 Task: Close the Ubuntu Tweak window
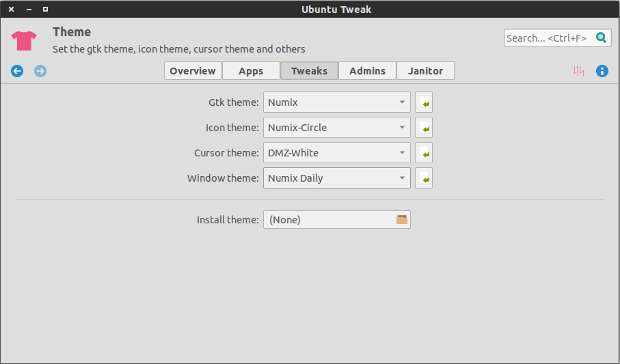coord(12,9)
